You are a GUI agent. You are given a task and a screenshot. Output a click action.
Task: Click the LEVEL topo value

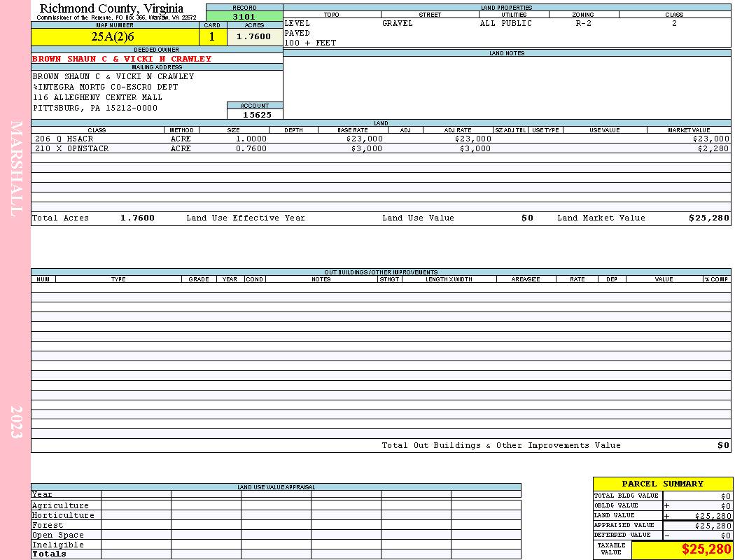point(297,23)
